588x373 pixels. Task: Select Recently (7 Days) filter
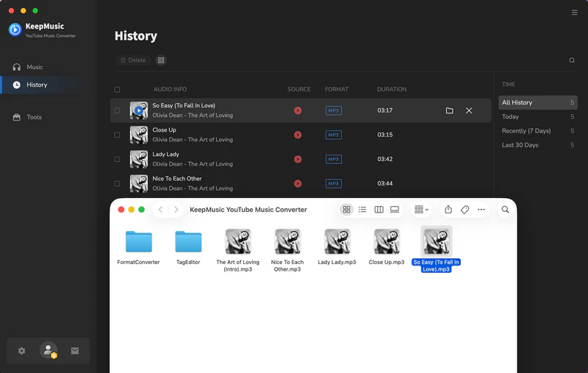point(538,131)
